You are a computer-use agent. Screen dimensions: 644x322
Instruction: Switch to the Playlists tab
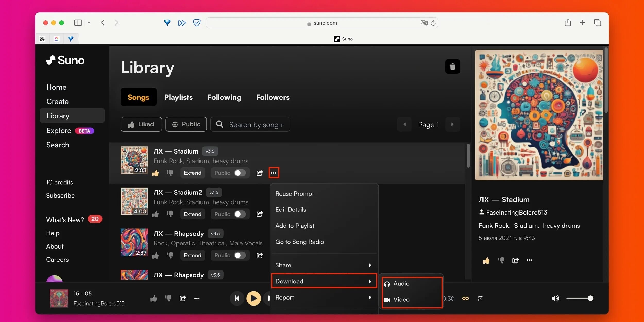point(178,97)
